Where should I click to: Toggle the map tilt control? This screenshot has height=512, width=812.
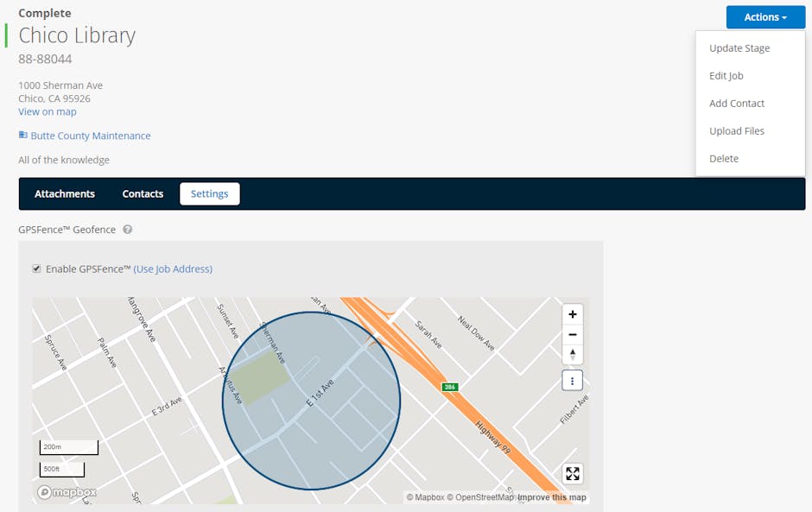tap(572, 354)
